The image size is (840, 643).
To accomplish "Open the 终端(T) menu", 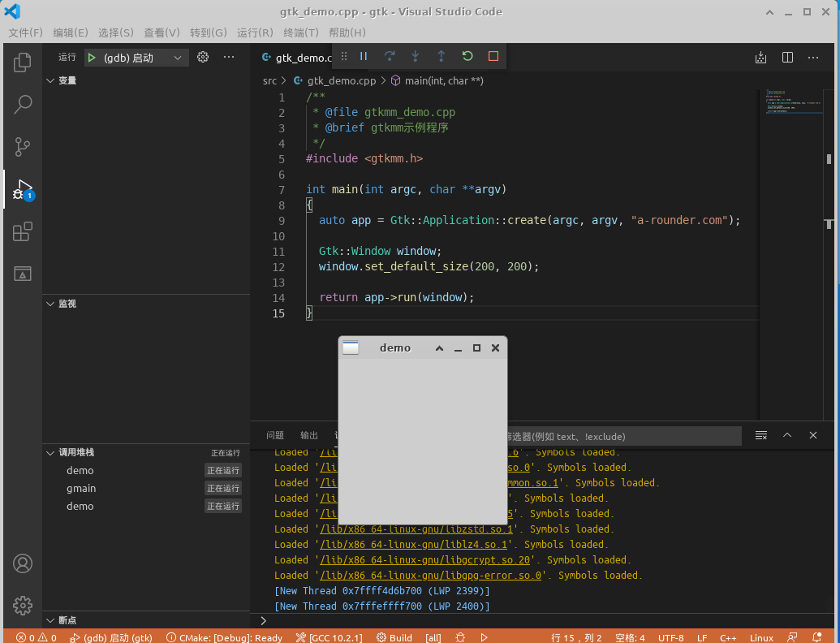I will 301,32.
